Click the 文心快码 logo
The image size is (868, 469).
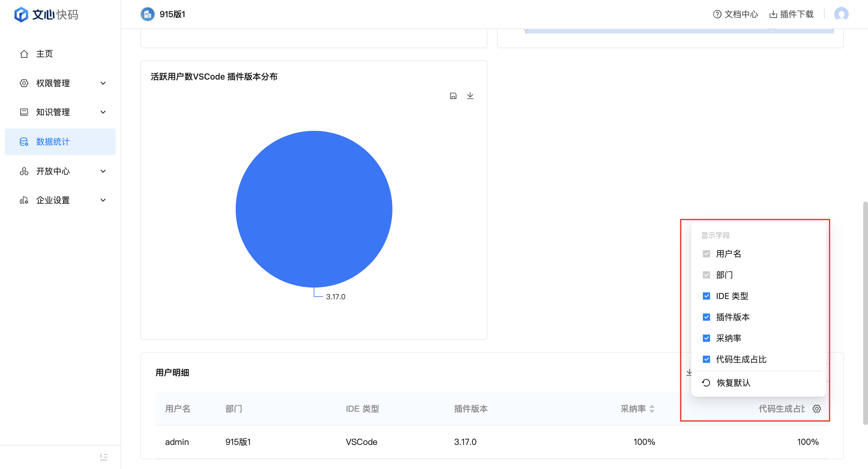[x=46, y=14]
